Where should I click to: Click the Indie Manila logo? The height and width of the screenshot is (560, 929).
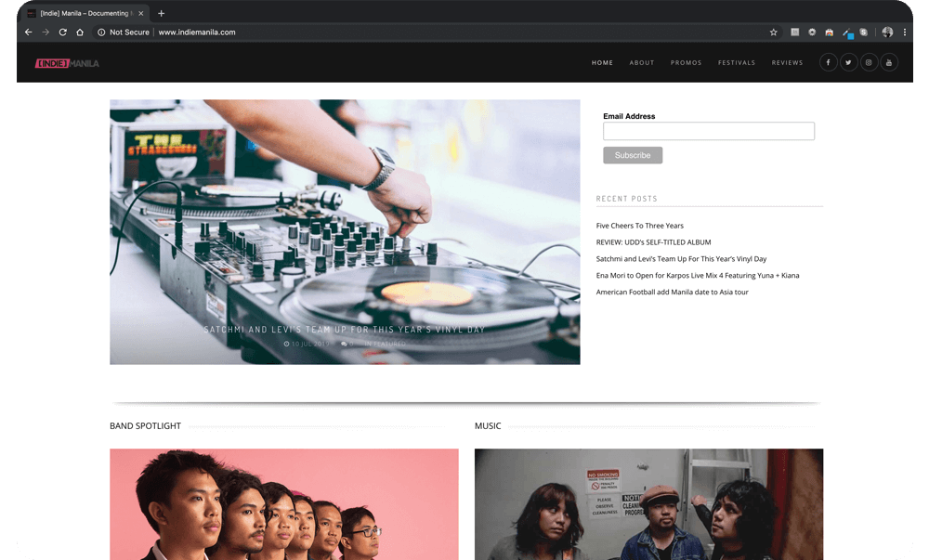[67, 63]
